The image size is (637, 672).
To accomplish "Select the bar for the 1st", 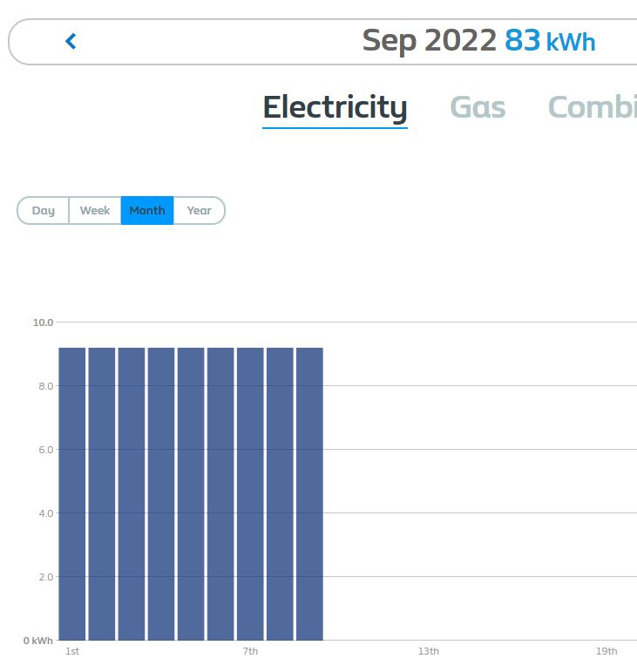I will pyautogui.click(x=72, y=493).
